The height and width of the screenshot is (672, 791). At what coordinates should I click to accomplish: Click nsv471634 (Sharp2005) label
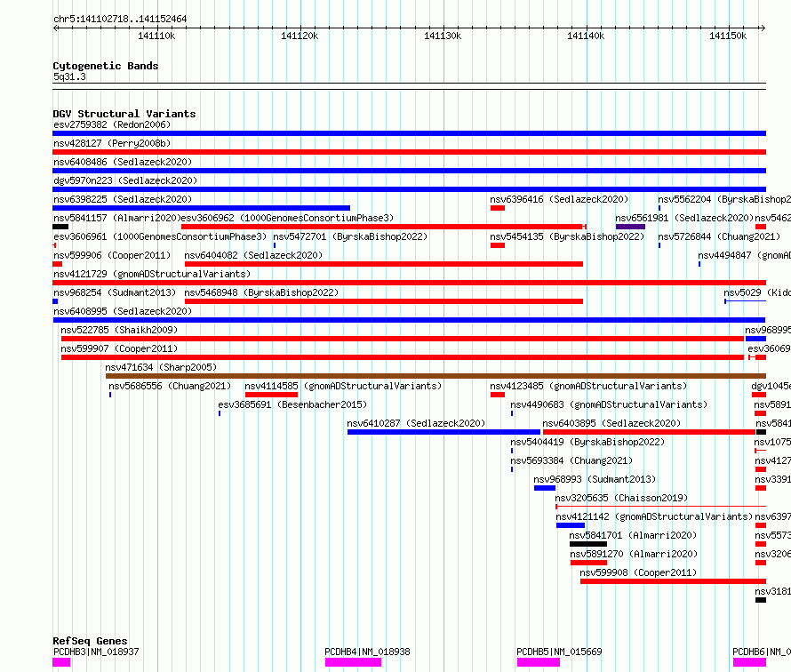[x=161, y=367]
